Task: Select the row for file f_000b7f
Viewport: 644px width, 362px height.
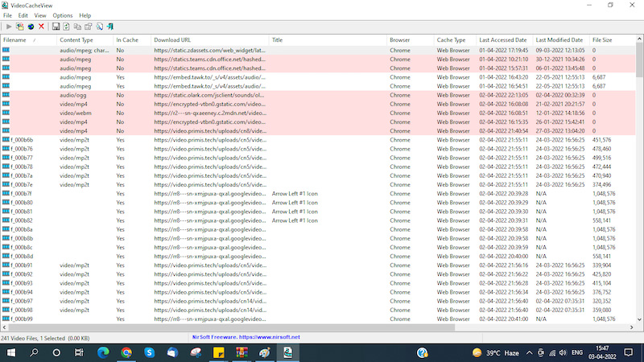Action: coord(318,194)
